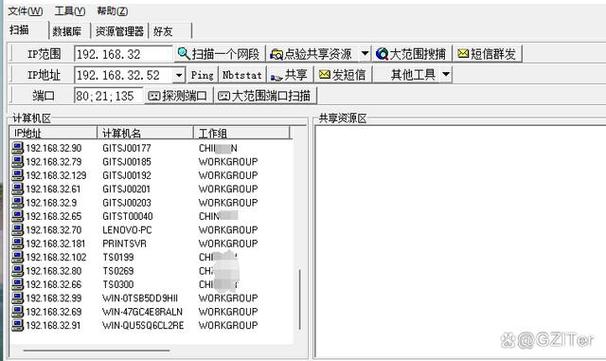Click computer name WIN-QU5SQ6CL2RE

tap(143, 325)
